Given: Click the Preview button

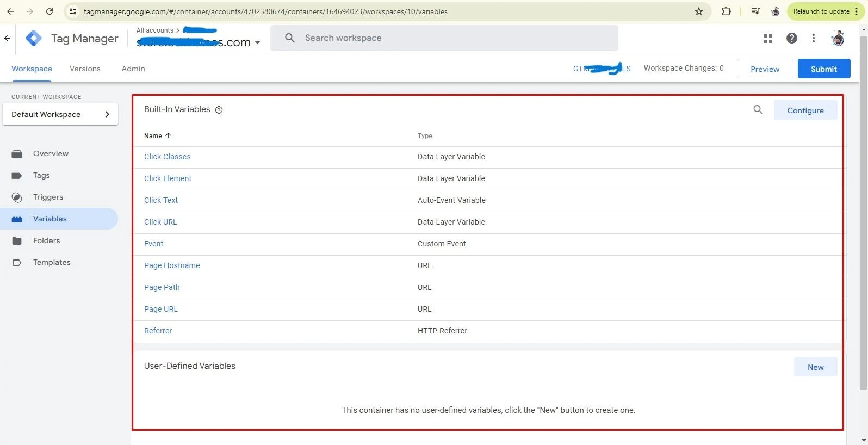Looking at the screenshot, I should pyautogui.click(x=765, y=69).
